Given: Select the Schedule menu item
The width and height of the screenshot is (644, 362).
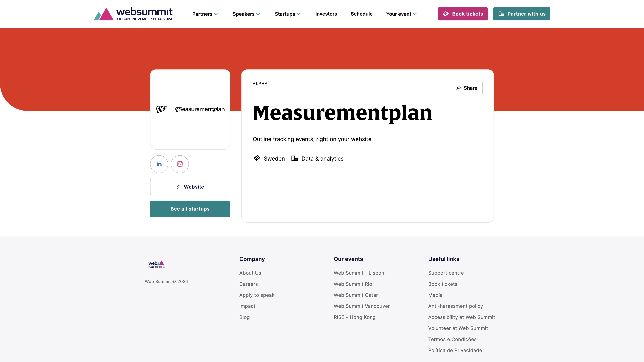Looking at the screenshot, I should click(x=361, y=14).
